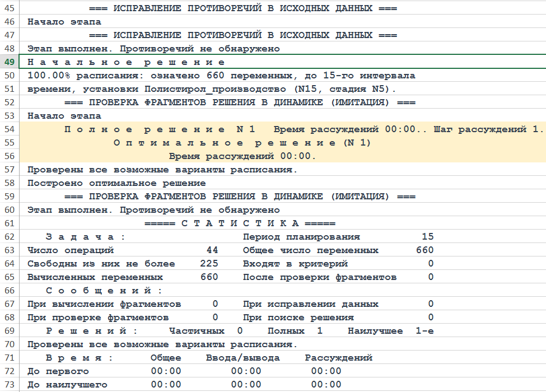Select the row 49 header

pos(9,62)
